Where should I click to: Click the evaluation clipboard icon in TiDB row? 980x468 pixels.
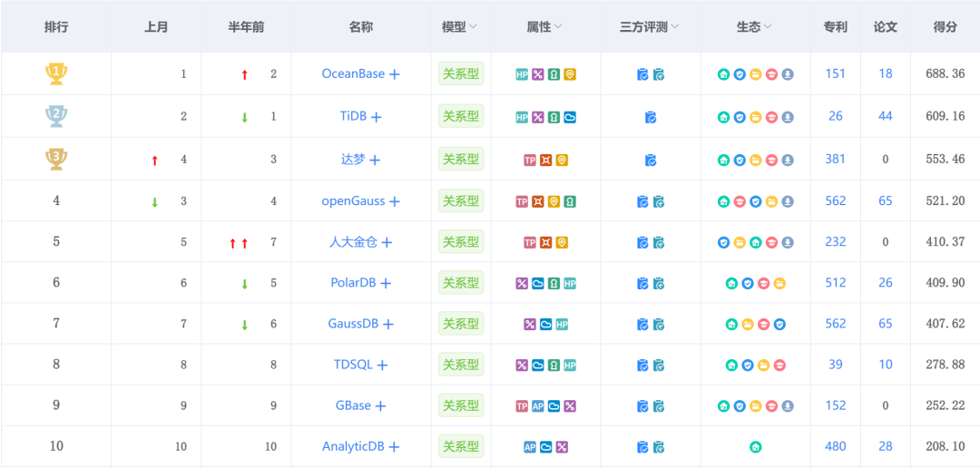[651, 117]
